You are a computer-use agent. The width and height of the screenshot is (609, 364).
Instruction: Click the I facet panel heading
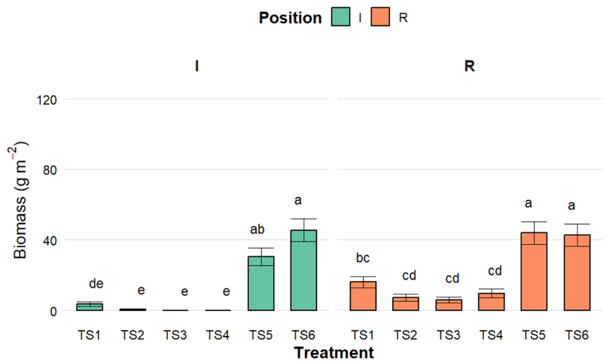197,66
